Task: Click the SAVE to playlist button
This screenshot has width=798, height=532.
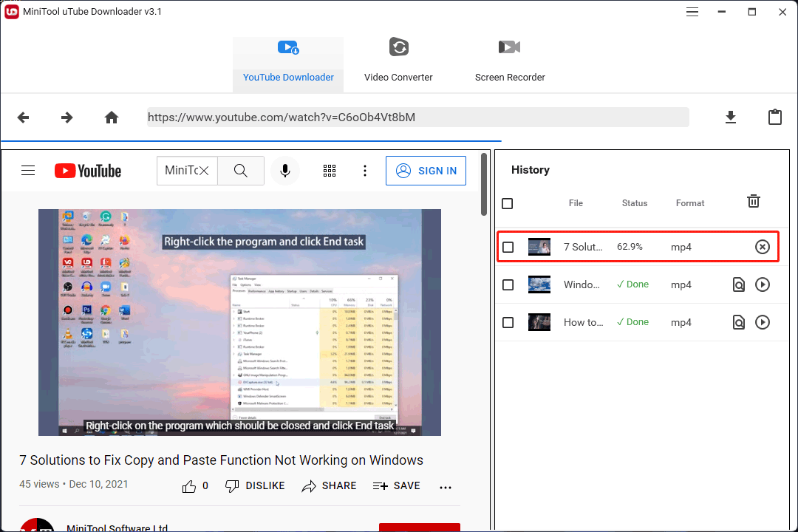Action: click(397, 486)
